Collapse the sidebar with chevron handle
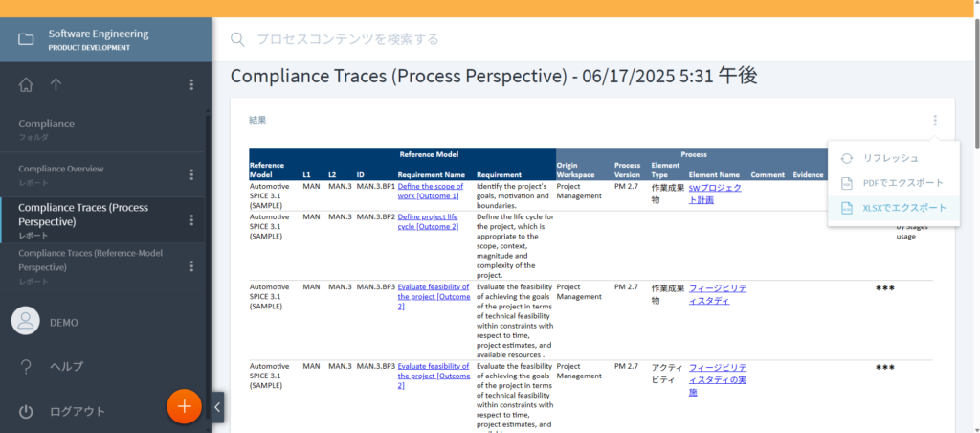The height and width of the screenshot is (433, 980). 217,407
